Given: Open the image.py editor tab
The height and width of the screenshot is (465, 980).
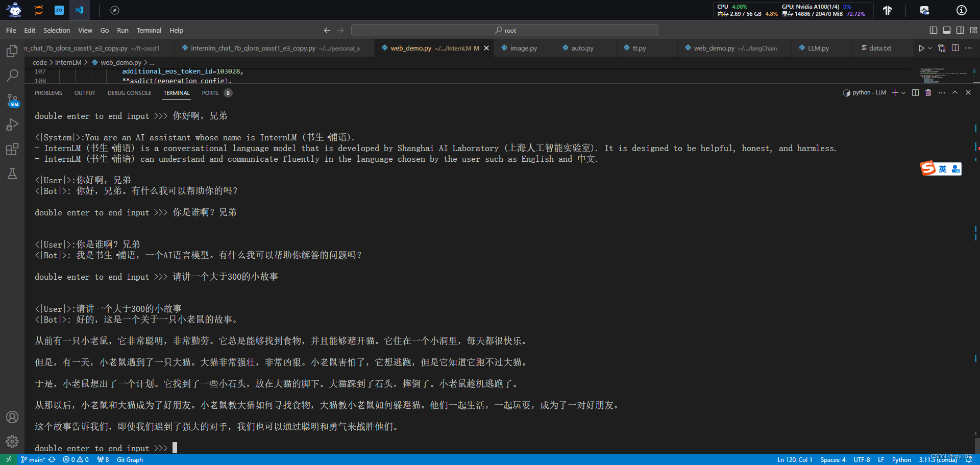Looking at the screenshot, I should (524, 48).
